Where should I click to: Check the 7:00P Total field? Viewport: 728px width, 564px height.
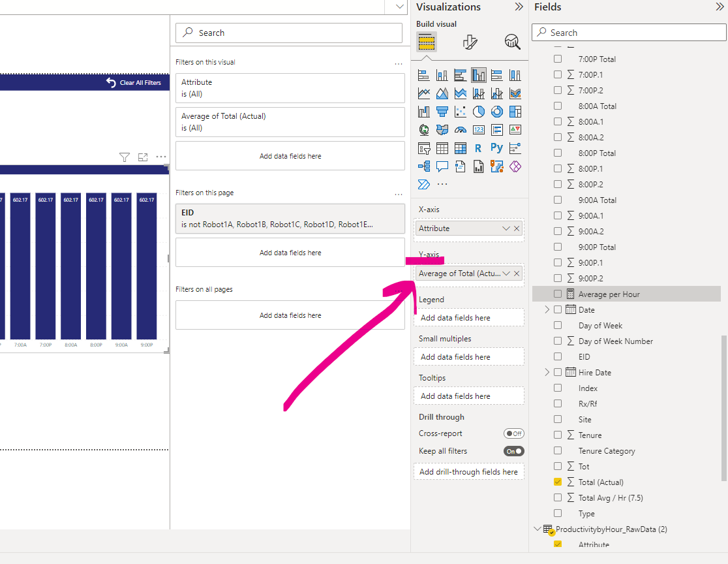coord(558,59)
